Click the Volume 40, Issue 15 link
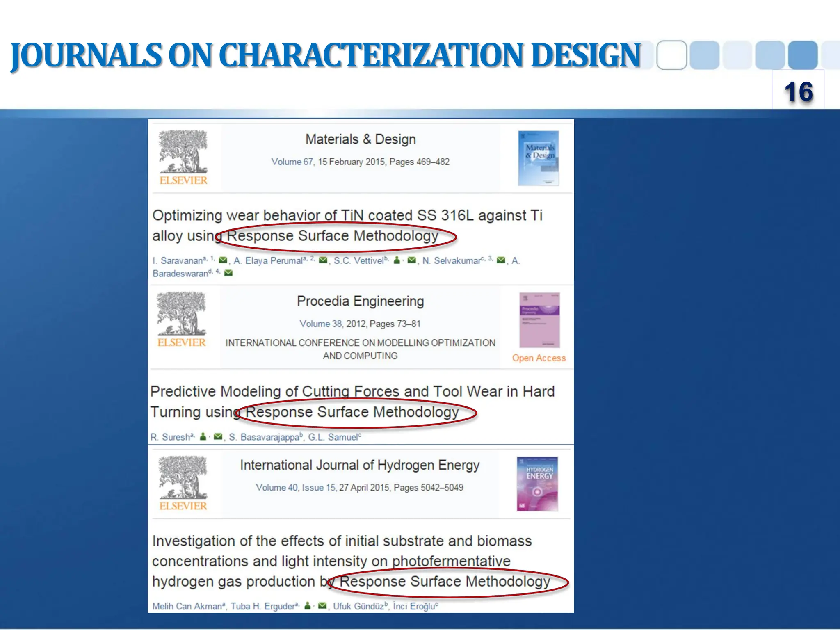840x630 pixels. tap(295, 487)
